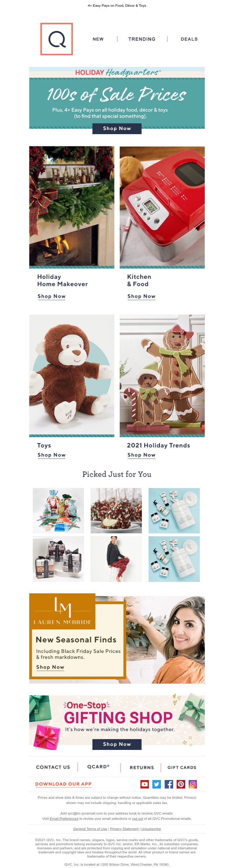Open the DOWNLOAD OUR APP link
The width and height of the screenshot is (234, 868).
[63, 784]
